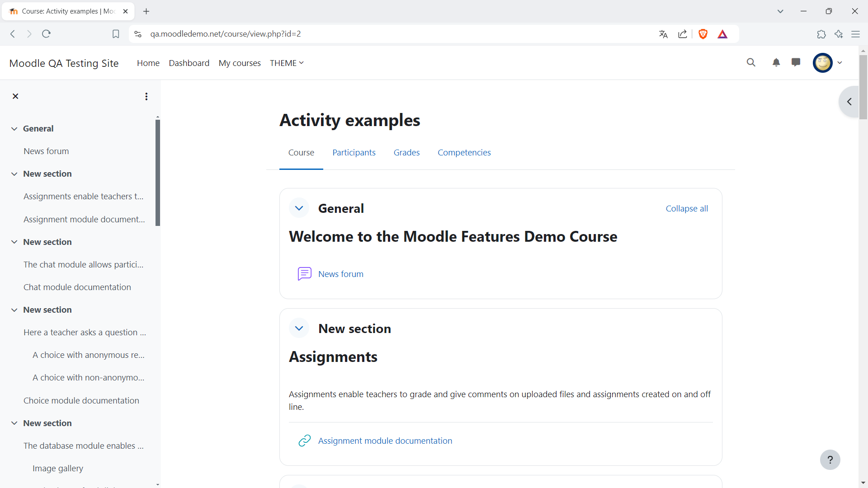Go to Home in the navigation
Viewport: 868px width, 488px height.
point(148,63)
